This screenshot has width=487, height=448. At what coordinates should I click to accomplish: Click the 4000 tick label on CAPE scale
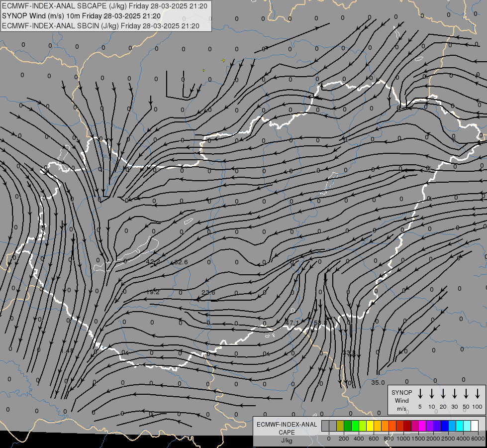(463, 439)
